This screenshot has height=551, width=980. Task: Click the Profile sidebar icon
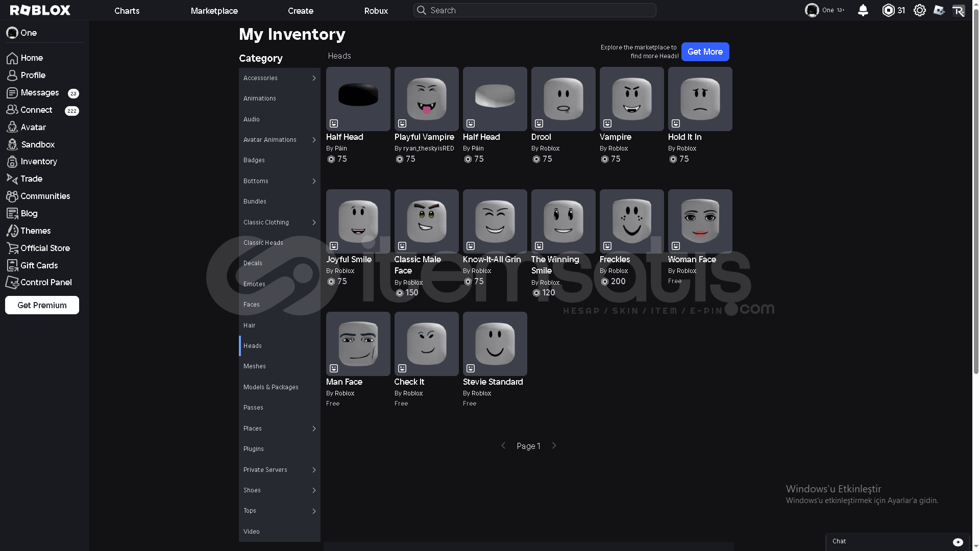tap(12, 76)
